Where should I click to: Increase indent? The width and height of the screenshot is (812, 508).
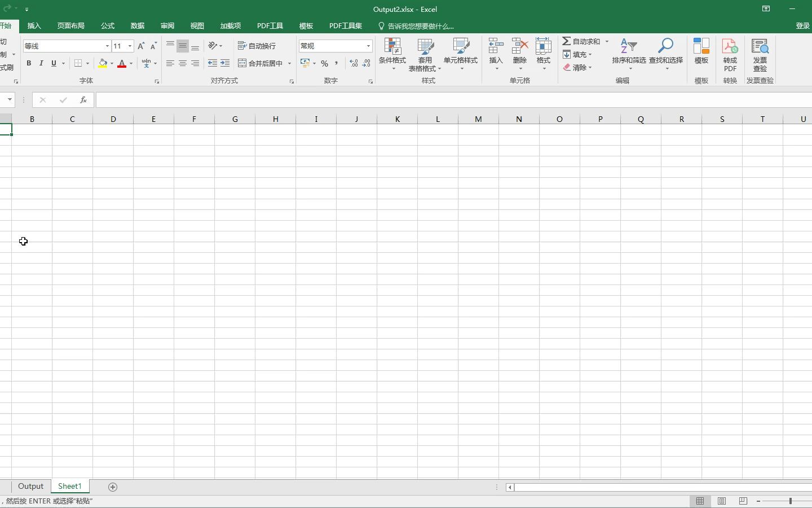(225, 63)
